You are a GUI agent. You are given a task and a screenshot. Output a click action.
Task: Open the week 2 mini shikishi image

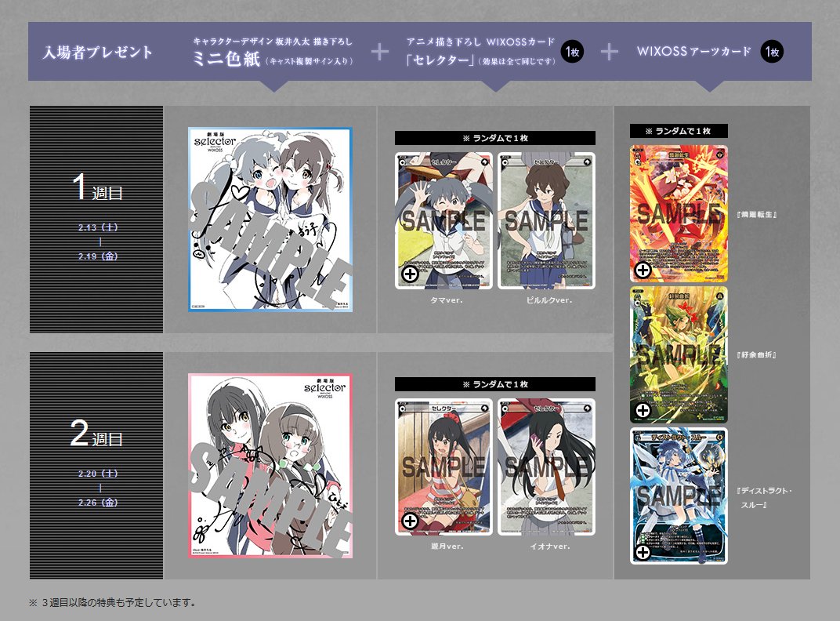pyautogui.click(x=270, y=466)
